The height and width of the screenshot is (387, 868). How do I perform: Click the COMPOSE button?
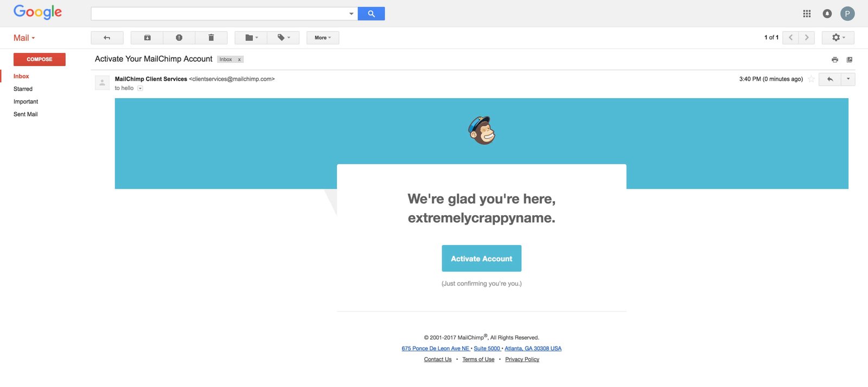coord(40,59)
